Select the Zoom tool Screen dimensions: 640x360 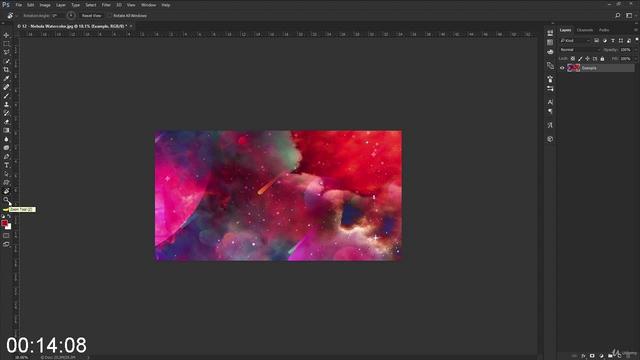[x=6, y=200]
